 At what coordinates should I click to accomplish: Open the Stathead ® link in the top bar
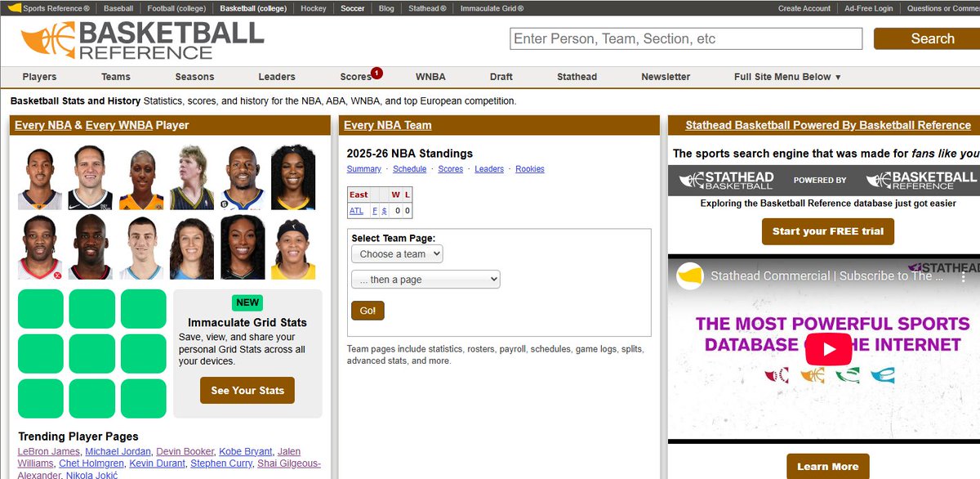(x=427, y=8)
